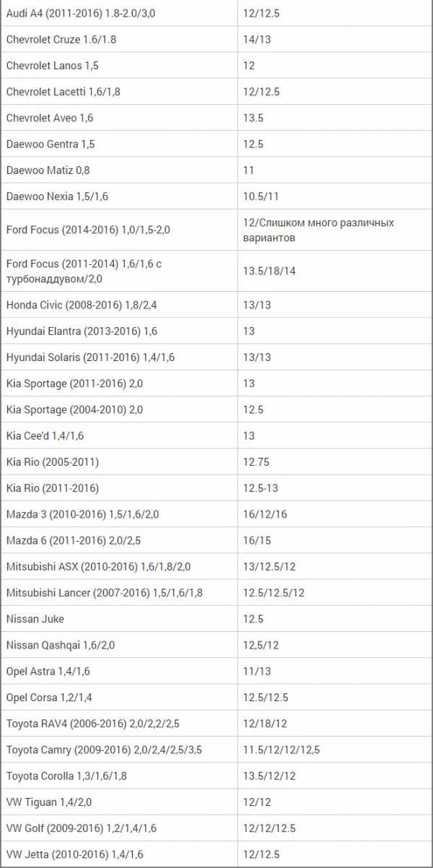
Task: Select the Toyota Camry value 11.5/12/12/12,5
Action: pos(281,750)
